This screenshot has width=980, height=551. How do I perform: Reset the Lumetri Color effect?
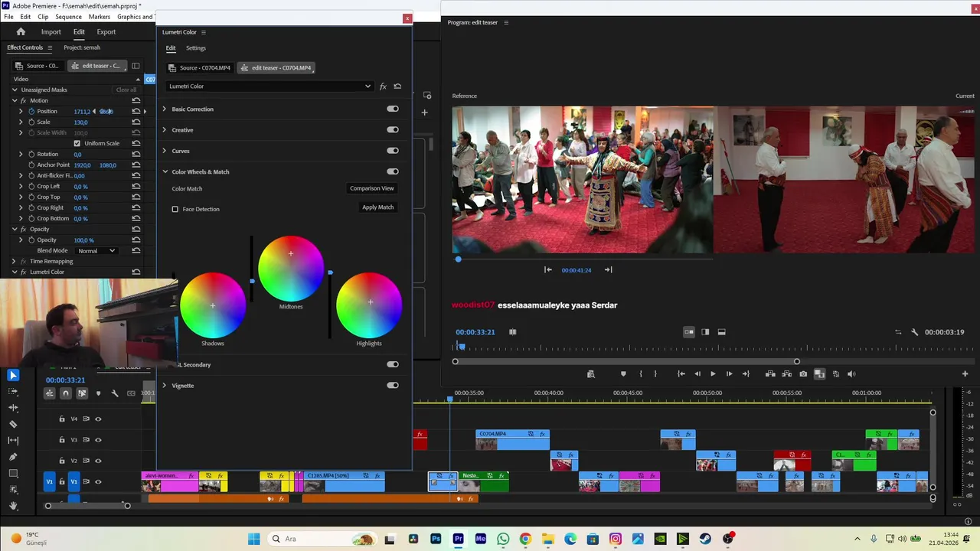coord(397,86)
